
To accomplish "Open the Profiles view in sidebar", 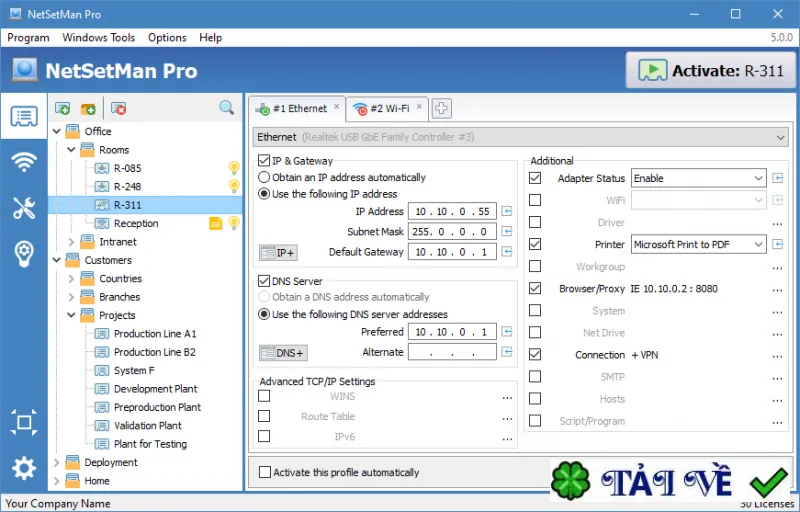I will pyautogui.click(x=24, y=116).
